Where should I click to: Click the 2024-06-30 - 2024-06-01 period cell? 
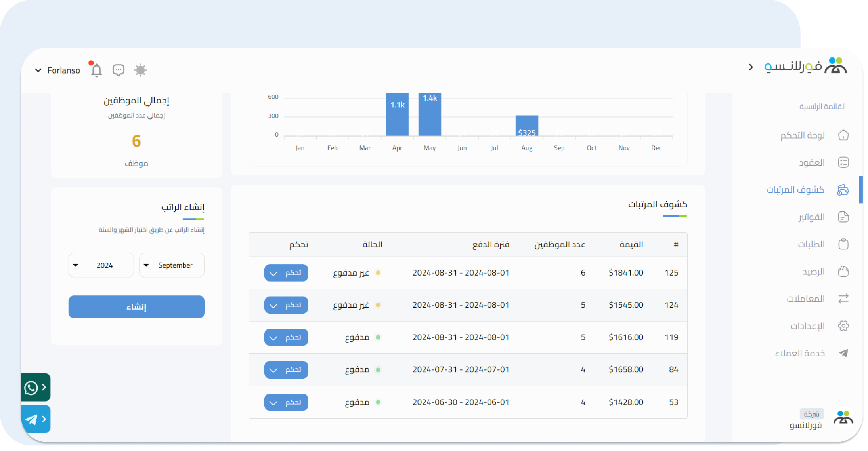[461, 402]
